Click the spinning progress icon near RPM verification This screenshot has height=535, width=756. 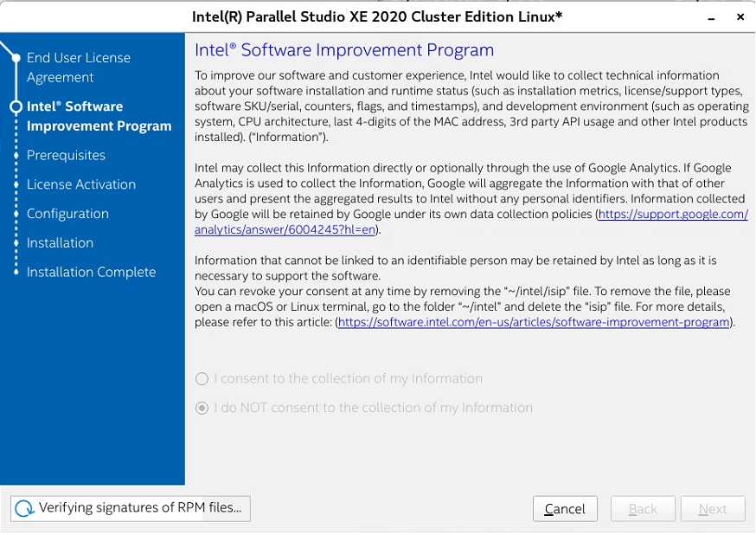click(24, 508)
